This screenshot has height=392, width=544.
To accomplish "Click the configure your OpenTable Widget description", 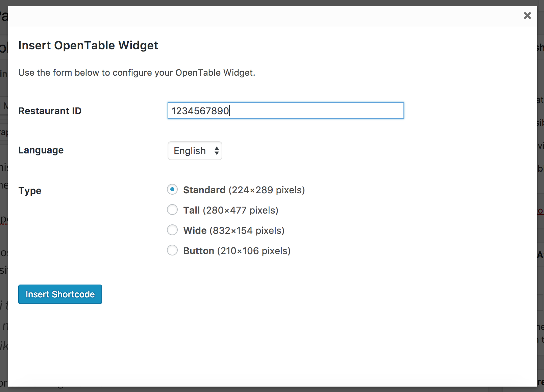I will point(137,73).
